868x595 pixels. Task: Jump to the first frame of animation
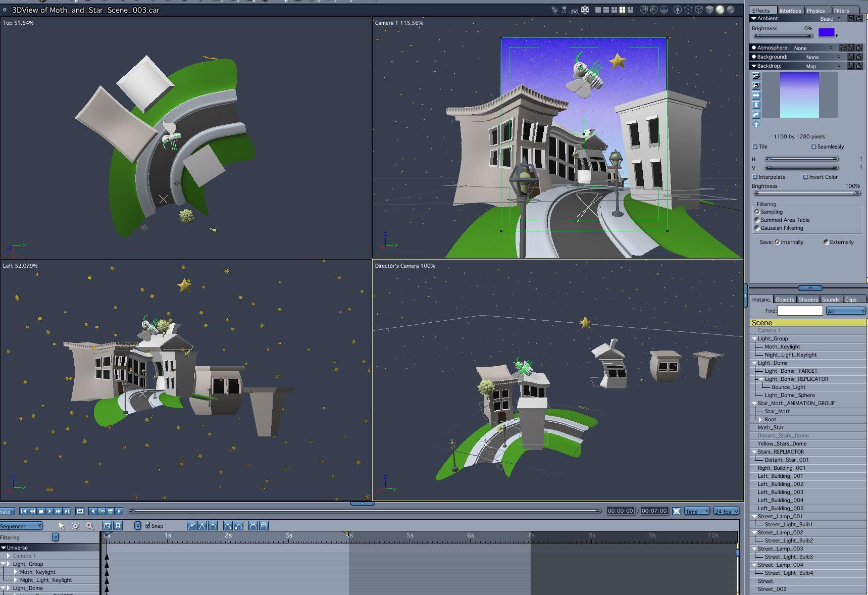(x=23, y=511)
